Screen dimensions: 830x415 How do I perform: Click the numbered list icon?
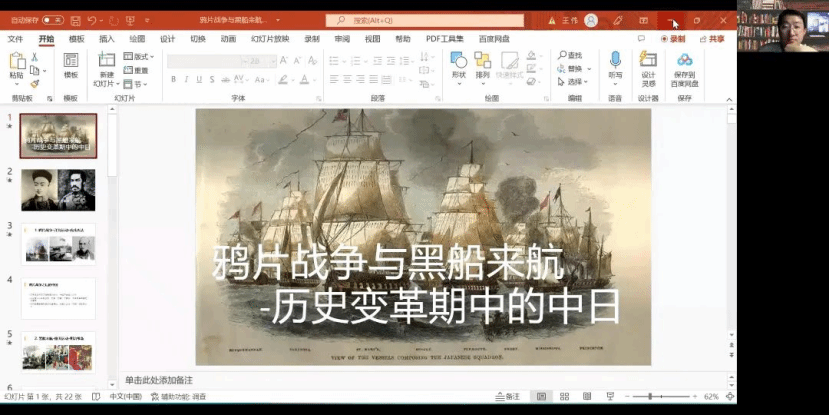click(x=355, y=61)
